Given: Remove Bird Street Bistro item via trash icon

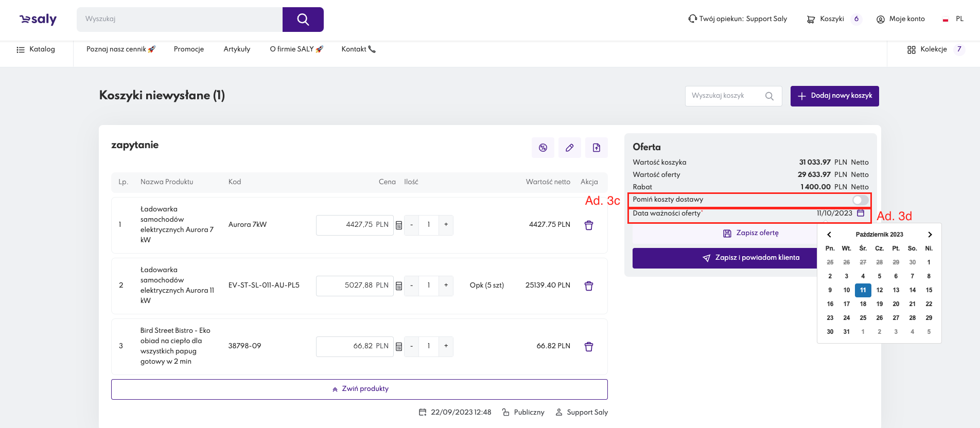Looking at the screenshot, I should pos(589,347).
